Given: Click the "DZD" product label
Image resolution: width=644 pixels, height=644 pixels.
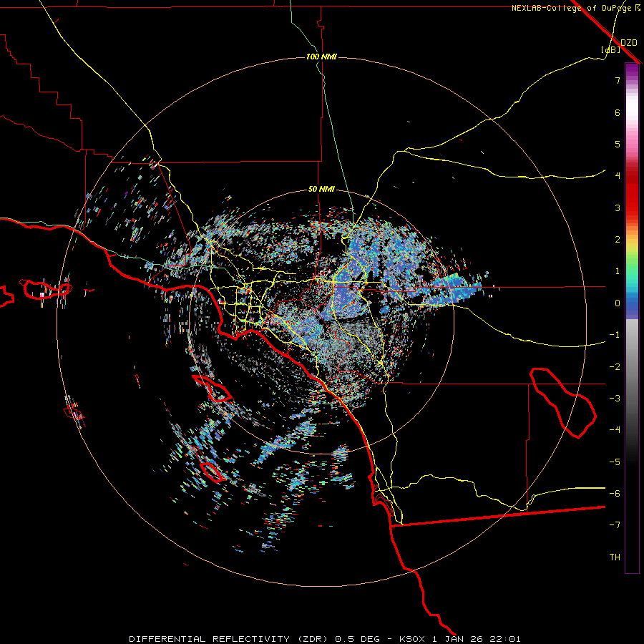Looking at the screenshot, I should (x=629, y=43).
